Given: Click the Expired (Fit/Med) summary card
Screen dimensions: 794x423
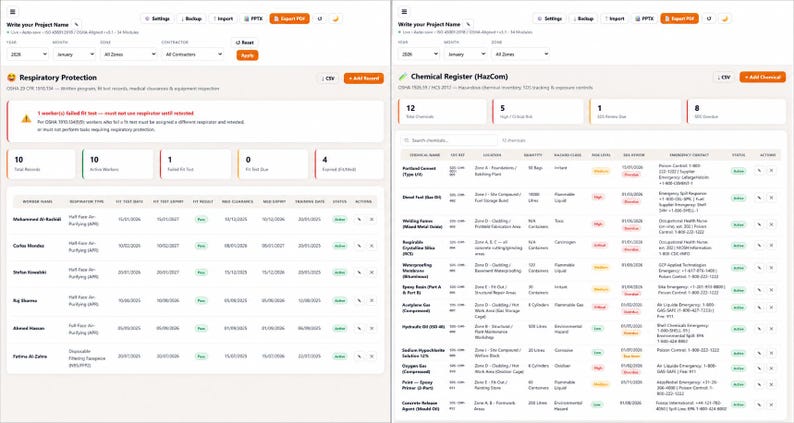Looking at the screenshot, I should tap(349, 164).
